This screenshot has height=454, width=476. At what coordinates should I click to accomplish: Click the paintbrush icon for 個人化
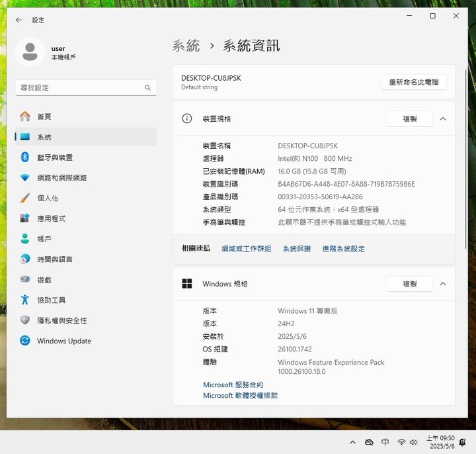[x=25, y=198]
